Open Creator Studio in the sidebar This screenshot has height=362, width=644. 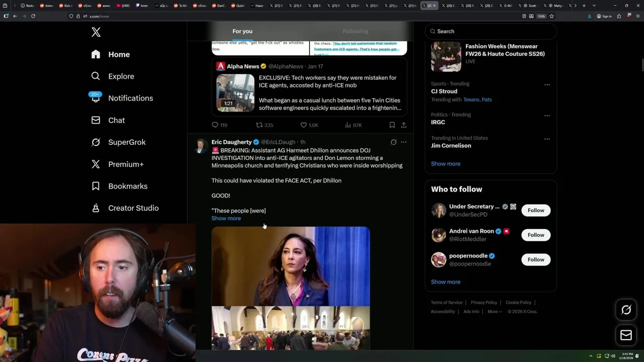coord(125,208)
